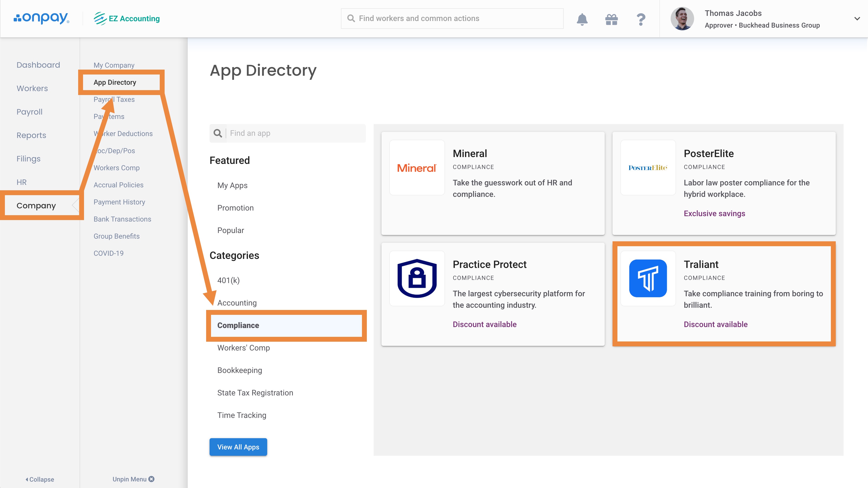The width and height of the screenshot is (868, 488).
Task: Click the EZ Accounting logo
Action: point(127,19)
